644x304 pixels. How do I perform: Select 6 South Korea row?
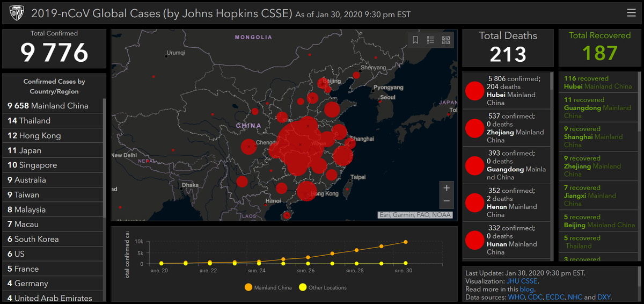pos(52,239)
